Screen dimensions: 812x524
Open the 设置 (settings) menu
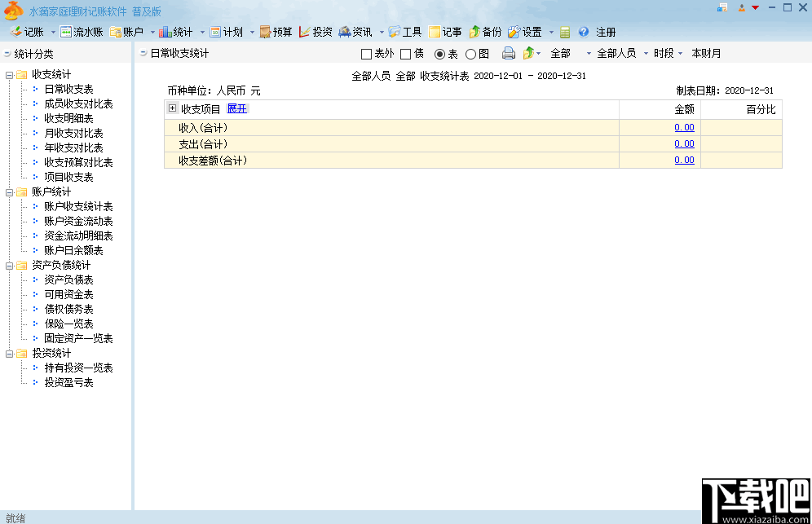pyautogui.click(x=530, y=32)
